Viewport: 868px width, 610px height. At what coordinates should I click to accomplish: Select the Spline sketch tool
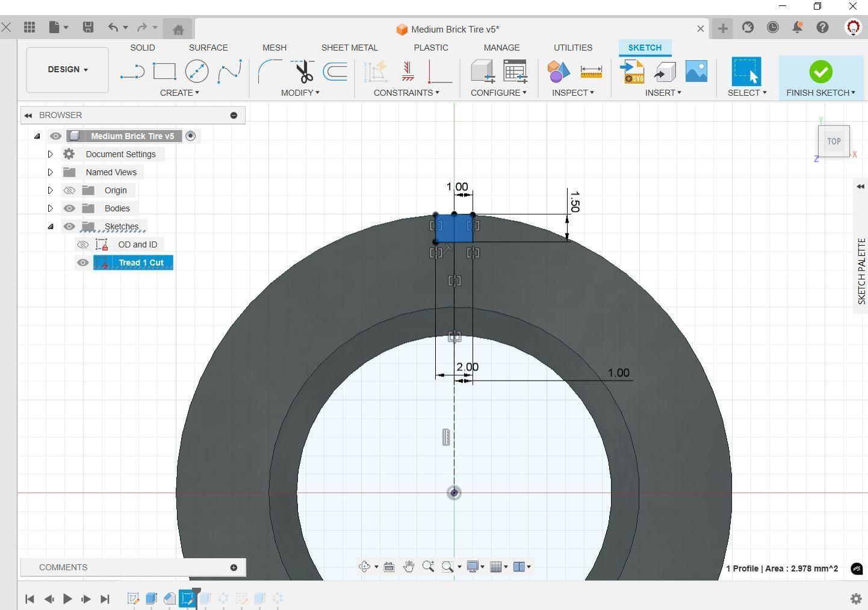(x=229, y=72)
